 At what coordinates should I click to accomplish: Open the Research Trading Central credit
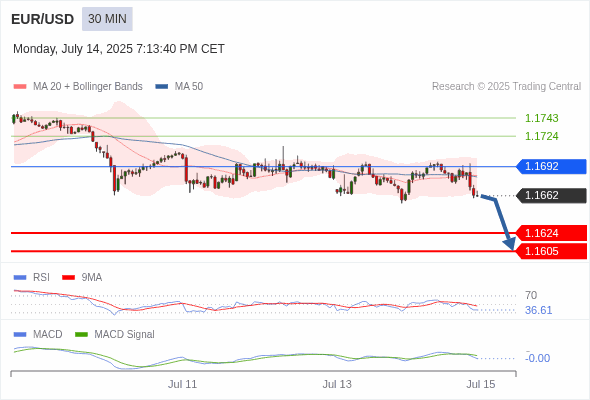pyautogui.click(x=506, y=87)
